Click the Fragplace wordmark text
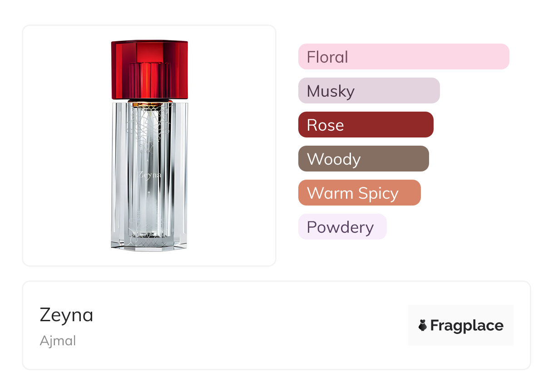This screenshot has width=553, height=392. [x=467, y=325]
